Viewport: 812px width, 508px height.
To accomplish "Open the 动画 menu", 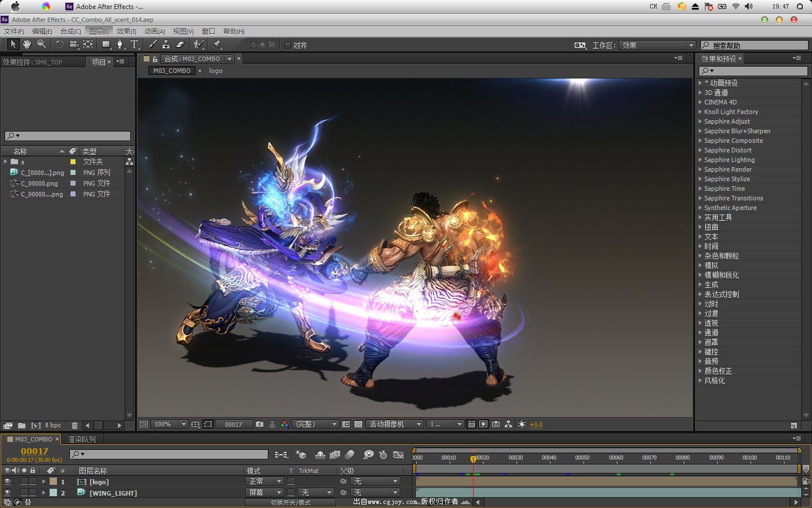I will coord(155,32).
